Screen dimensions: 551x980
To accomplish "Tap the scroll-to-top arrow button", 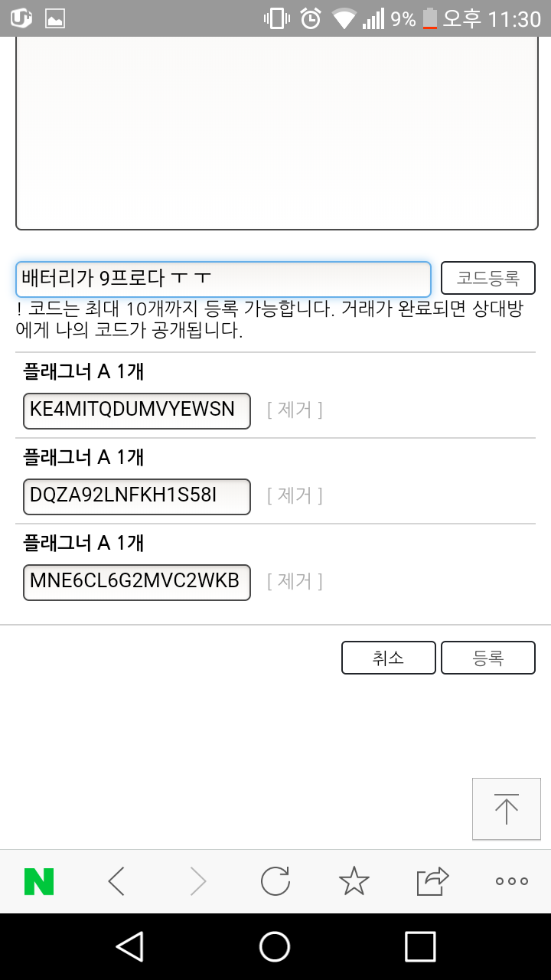I will click(x=506, y=808).
